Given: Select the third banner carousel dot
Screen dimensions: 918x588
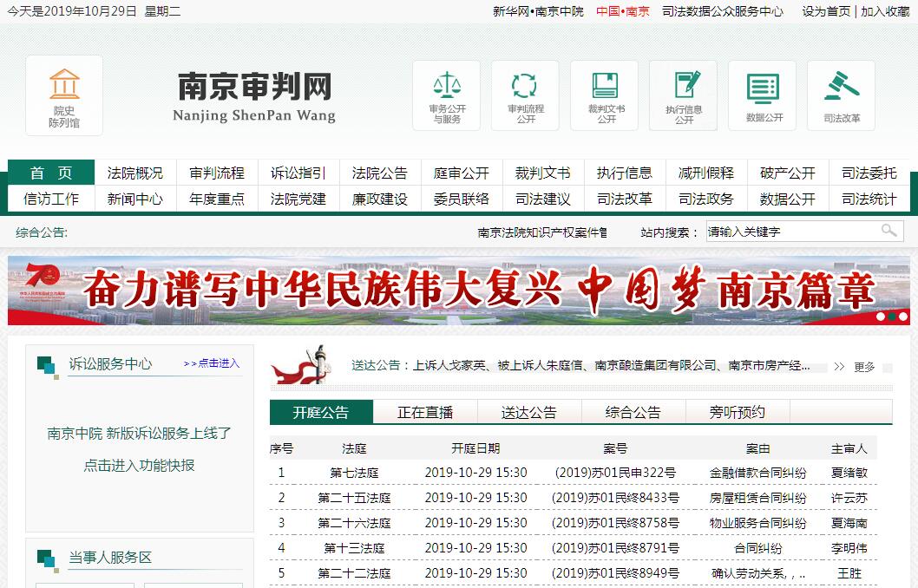Looking at the screenshot, I should (903, 317).
